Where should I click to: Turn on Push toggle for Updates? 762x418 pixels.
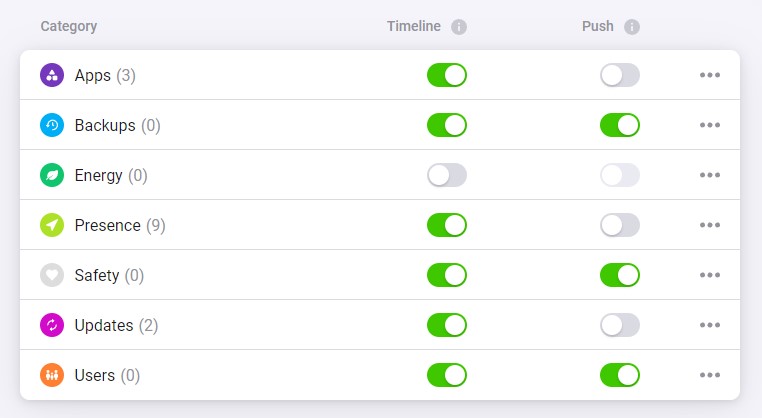[620, 325]
